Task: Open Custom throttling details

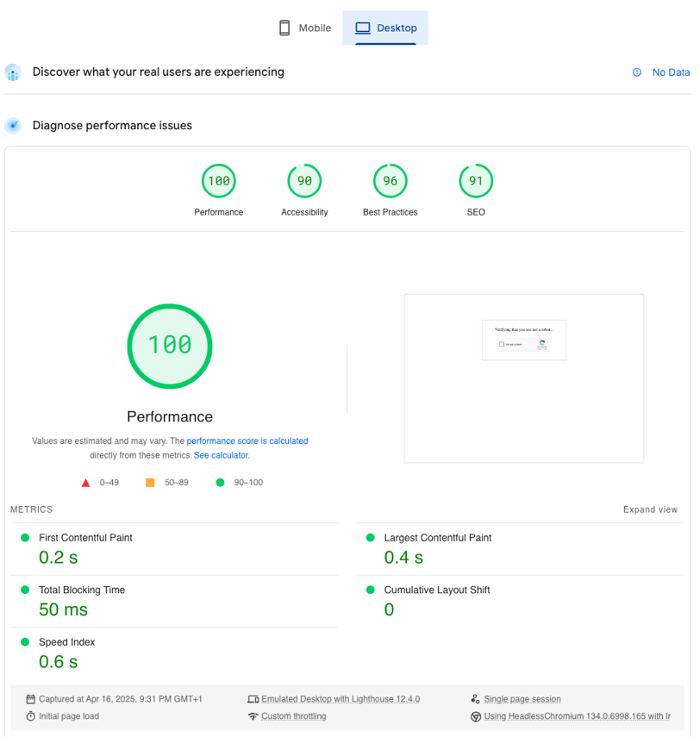Action: (293, 715)
